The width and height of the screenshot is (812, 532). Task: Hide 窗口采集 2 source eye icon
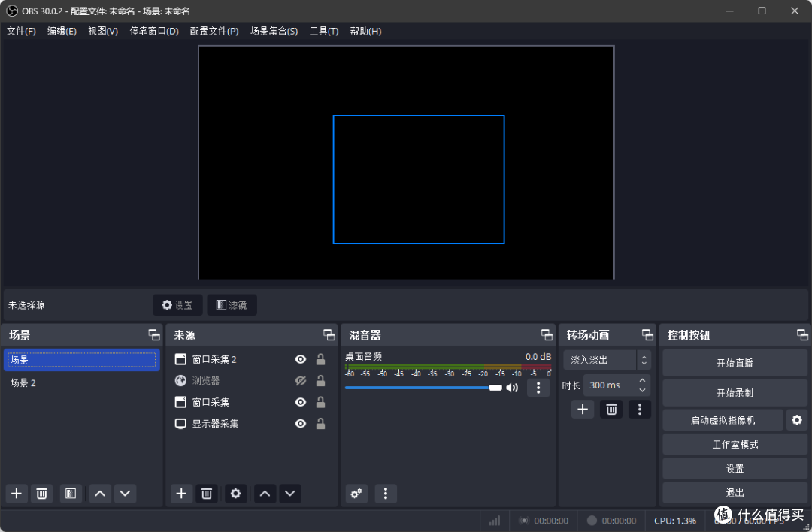[300, 359]
